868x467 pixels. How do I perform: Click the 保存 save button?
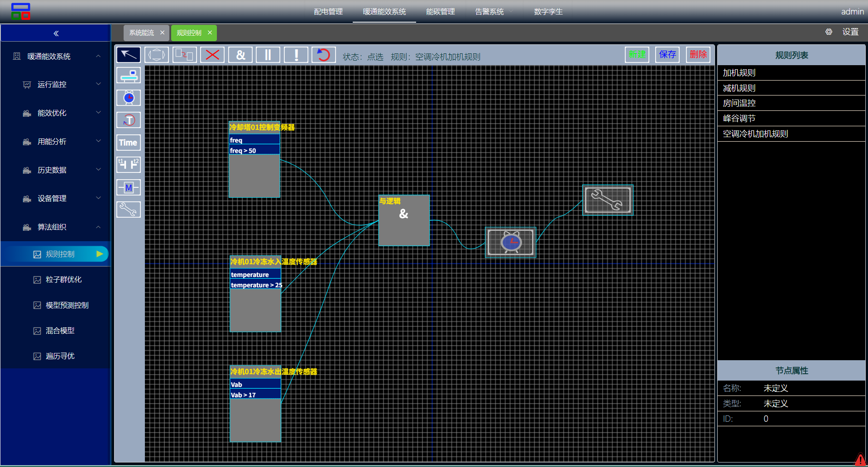point(667,55)
